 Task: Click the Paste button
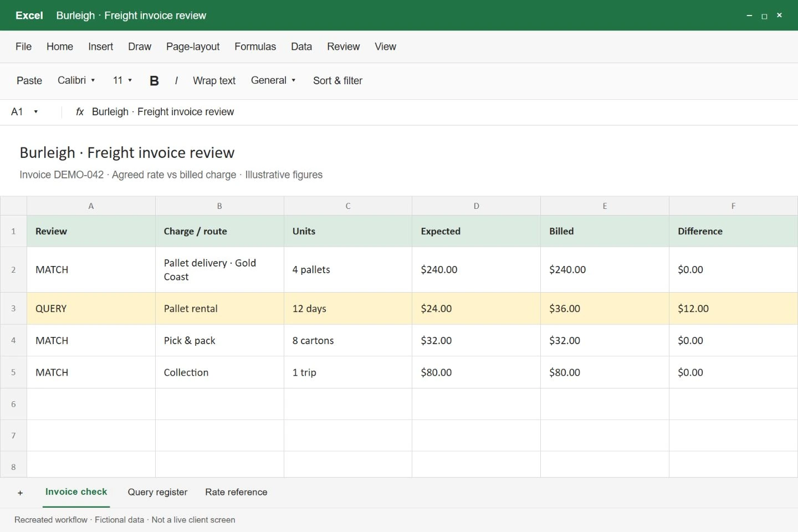pos(29,80)
